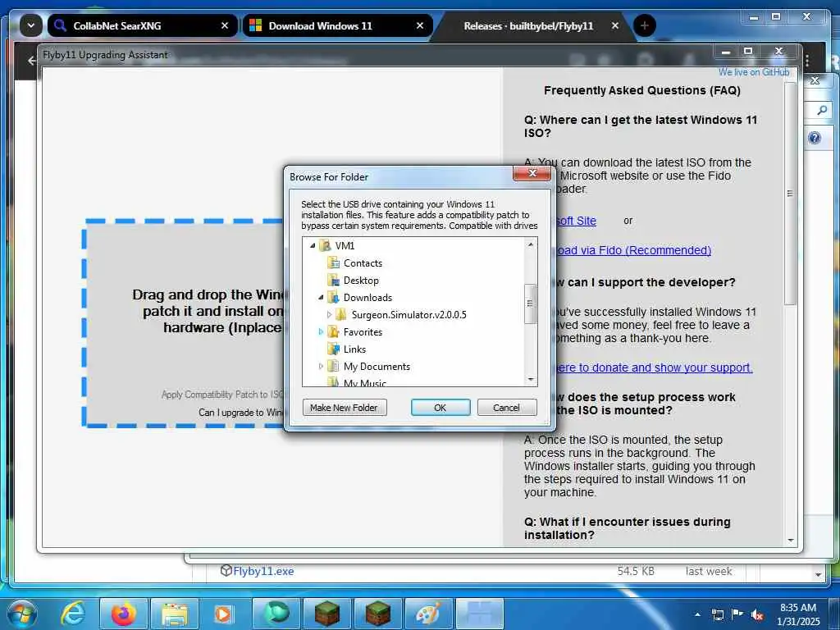Expand the Surgeon.Simulator.v2.0.0.5 node
Image resolution: width=840 pixels, height=630 pixels.
[329, 314]
